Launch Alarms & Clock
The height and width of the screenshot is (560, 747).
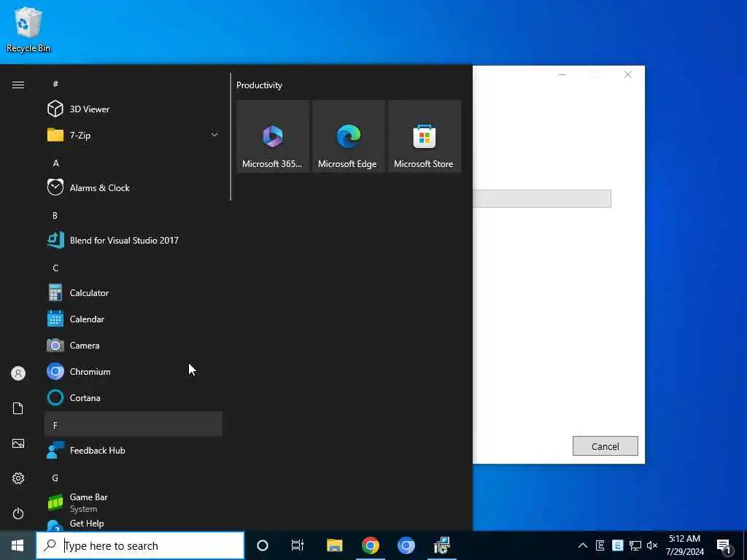133,187
